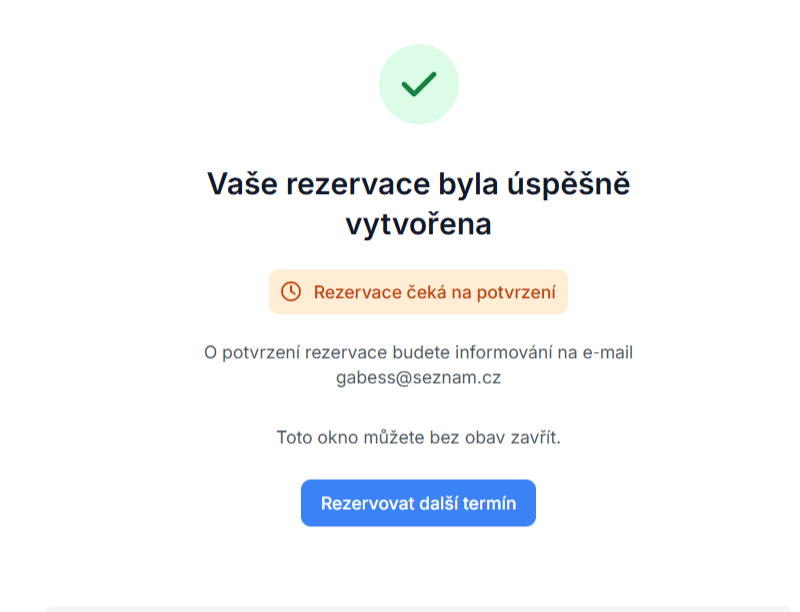Click the word 'termín' on the blue button

[x=490, y=503]
